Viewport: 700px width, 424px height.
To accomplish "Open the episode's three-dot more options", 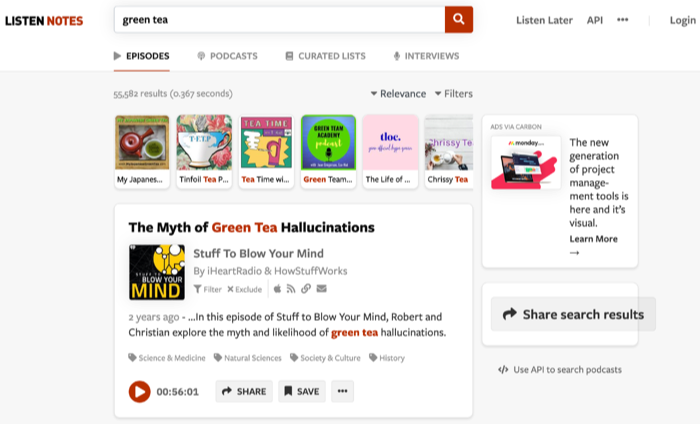I will click(x=343, y=391).
